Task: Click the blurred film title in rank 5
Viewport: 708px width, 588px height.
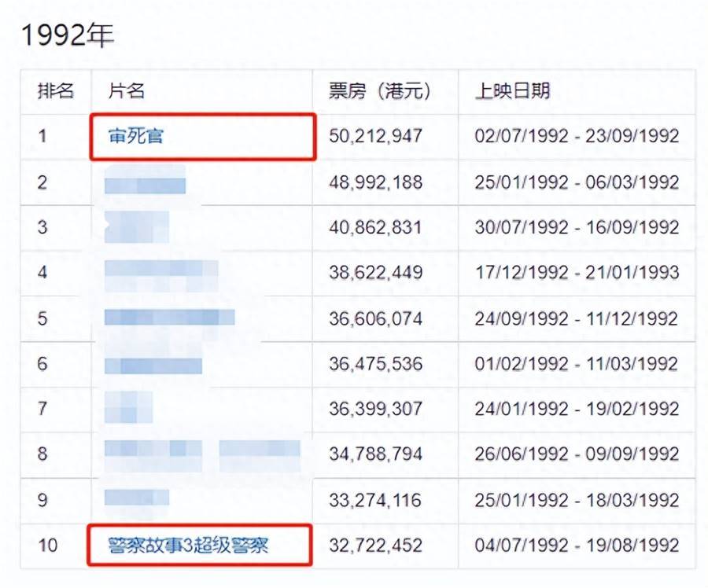Action: [169, 318]
